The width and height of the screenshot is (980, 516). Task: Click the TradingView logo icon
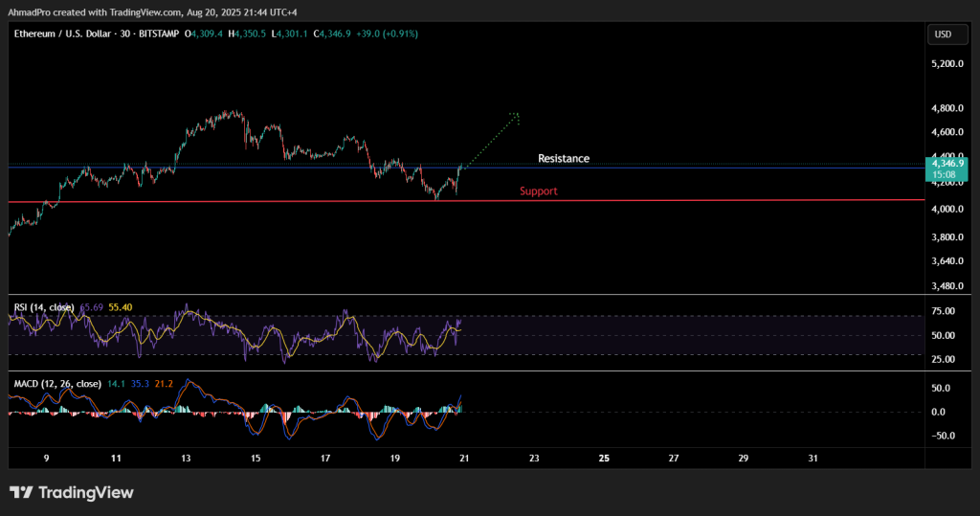point(21,493)
